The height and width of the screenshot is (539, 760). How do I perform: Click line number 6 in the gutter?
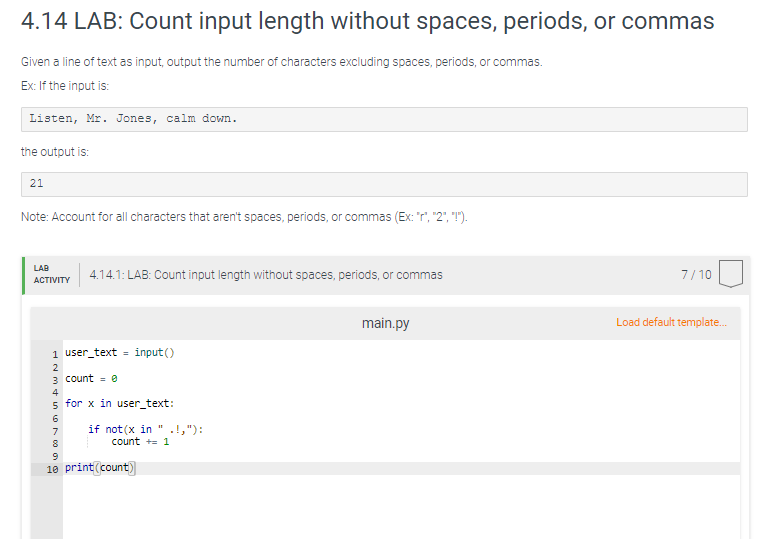(55, 418)
